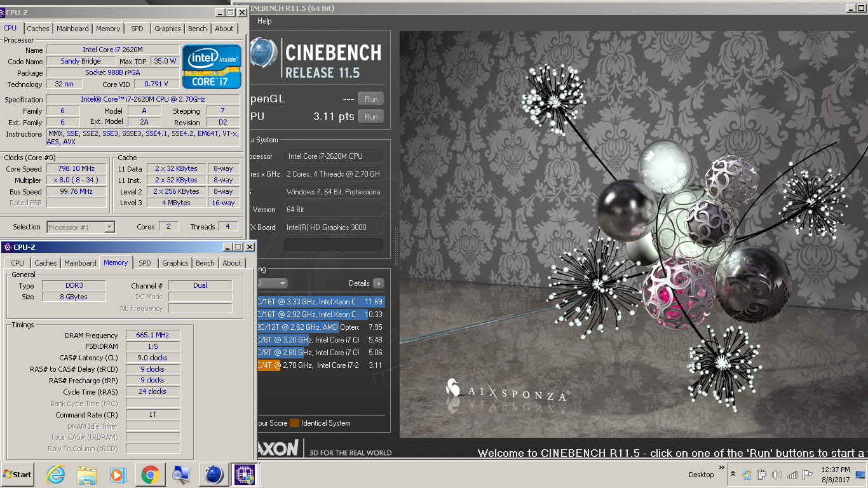Click the empty info field under GFX Board

[x=334, y=245]
